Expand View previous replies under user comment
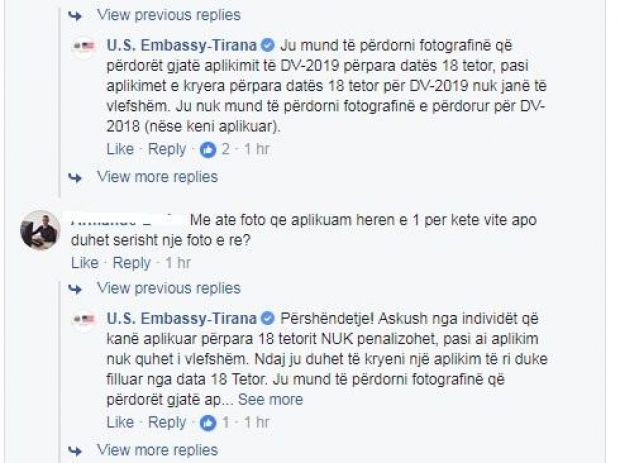The image size is (620, 463). (167, 288)
